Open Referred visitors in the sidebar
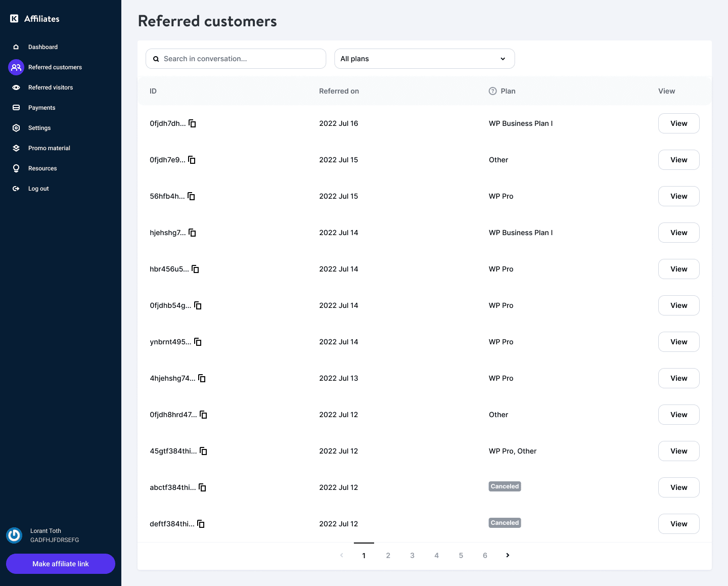 click(x=50, y=87)
